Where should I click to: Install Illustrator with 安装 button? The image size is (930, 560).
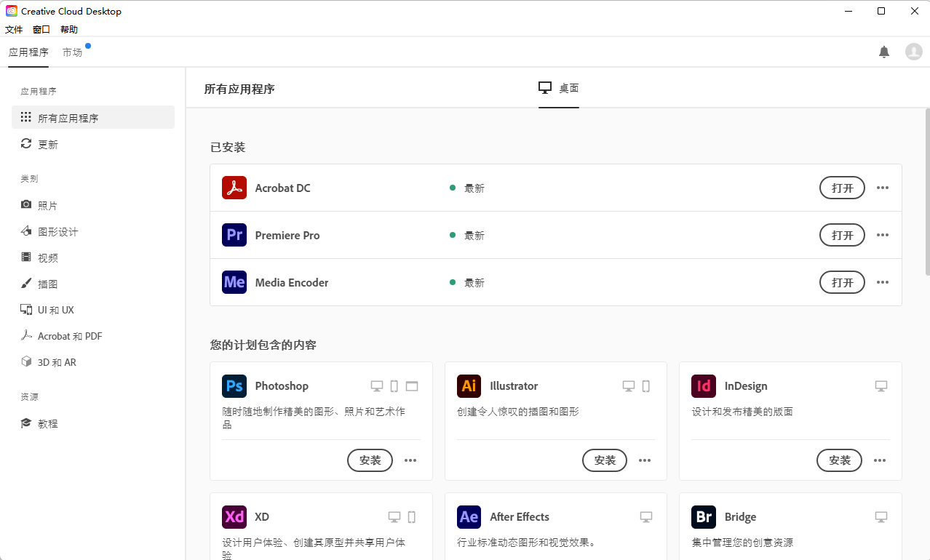coord(605,460)
